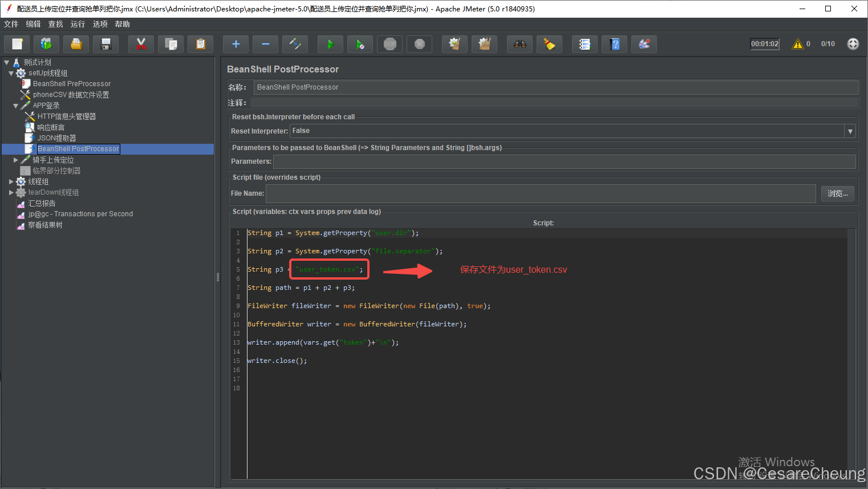Select jp@gc Transactions per Second item
The height and width of the screenshot is (489, 868).
point(80,214)
